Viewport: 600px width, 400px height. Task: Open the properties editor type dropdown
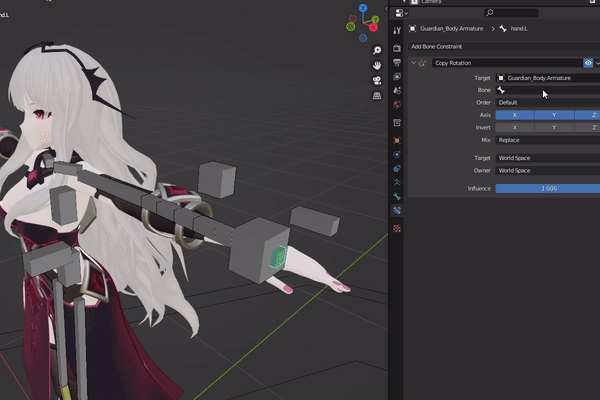click(401, 13)
